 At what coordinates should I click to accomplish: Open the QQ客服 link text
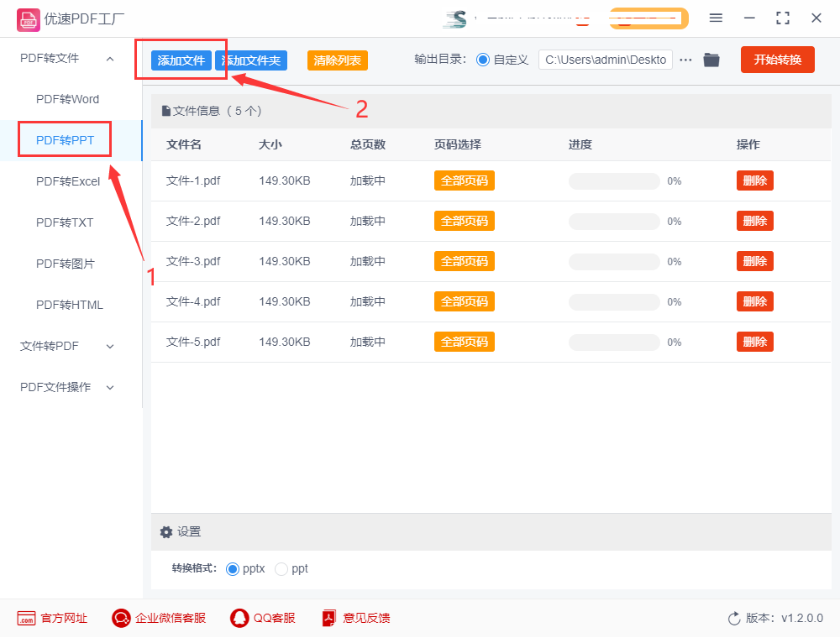coord(275,618)
